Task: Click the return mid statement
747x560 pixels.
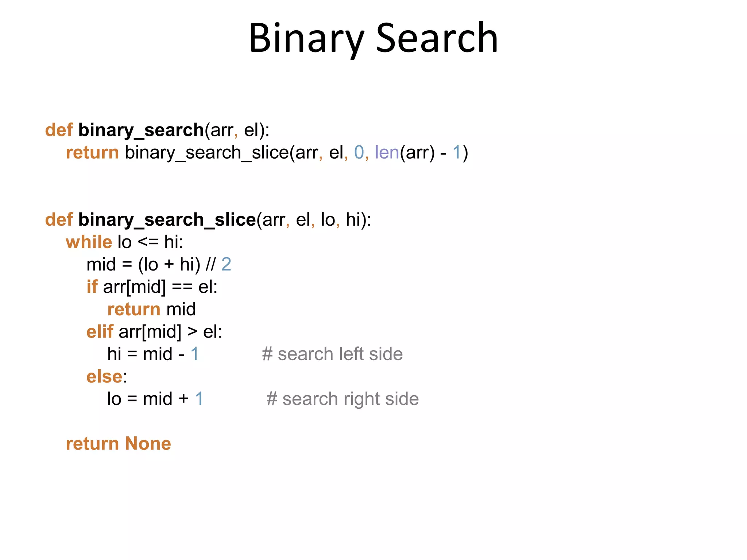Action: (x=151, y=310)
